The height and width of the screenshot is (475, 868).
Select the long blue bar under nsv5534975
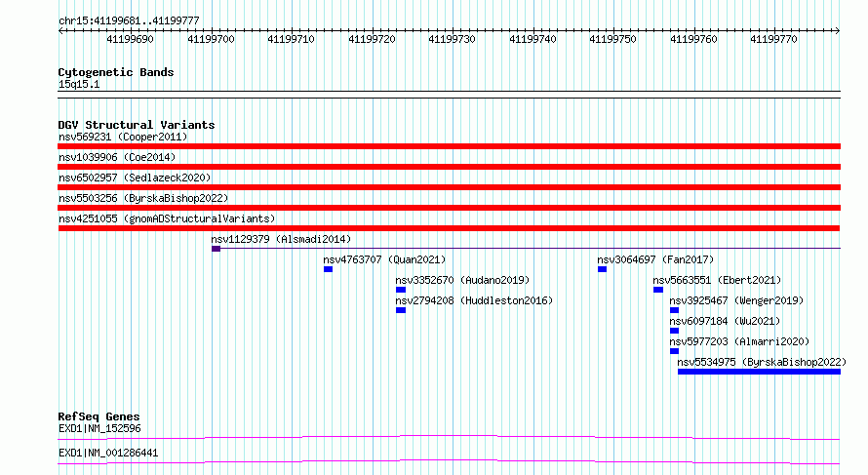pyautogui.click(x=759, y=372)
